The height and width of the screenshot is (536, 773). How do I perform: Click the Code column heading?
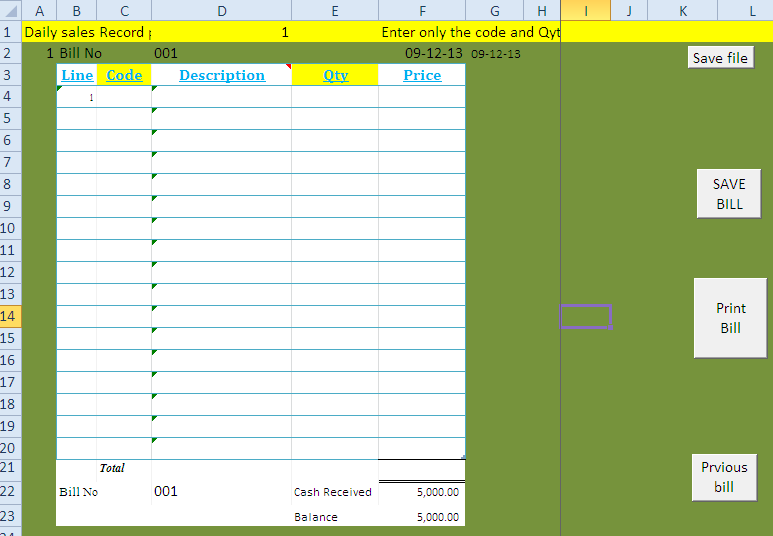point(124,75)
